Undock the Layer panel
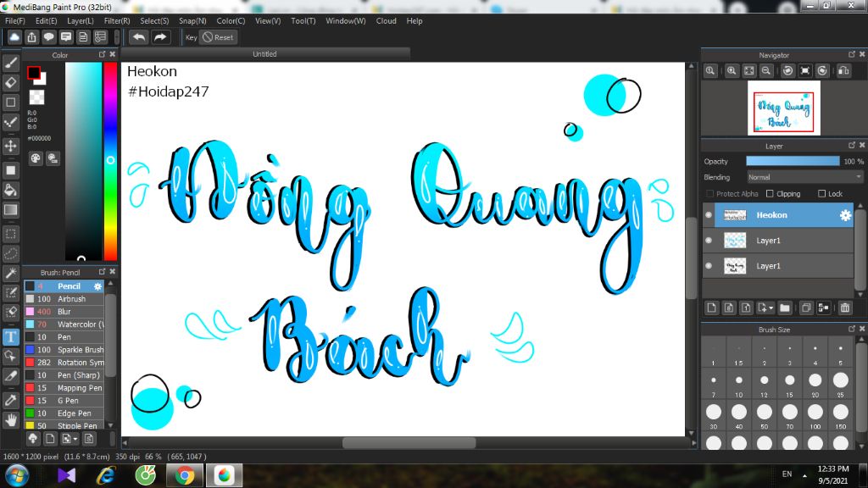 [851, 145]
